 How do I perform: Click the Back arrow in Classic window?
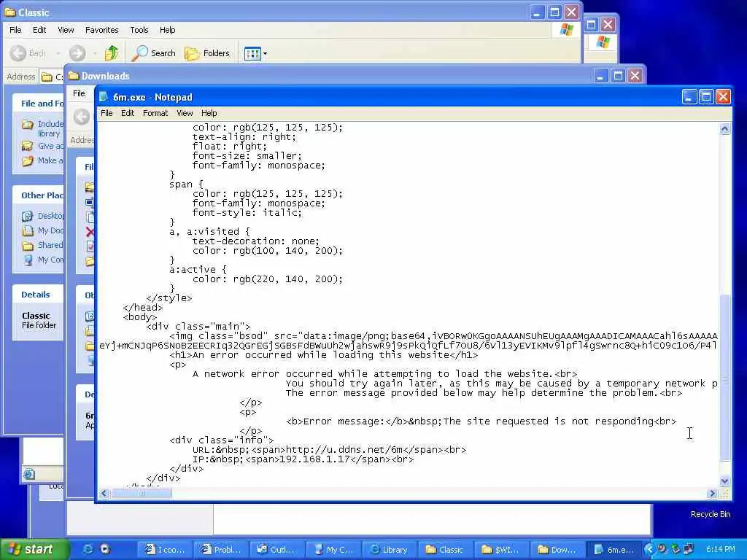pos(18,52)
